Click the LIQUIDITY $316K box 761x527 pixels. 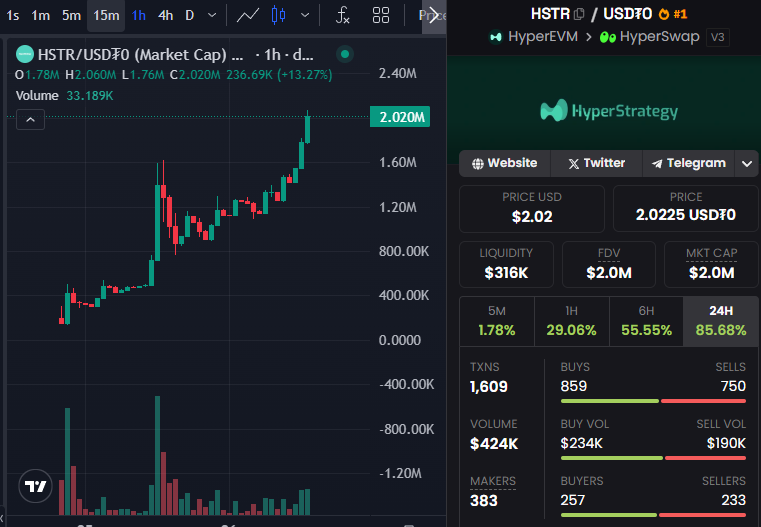(x=506, y=264)
